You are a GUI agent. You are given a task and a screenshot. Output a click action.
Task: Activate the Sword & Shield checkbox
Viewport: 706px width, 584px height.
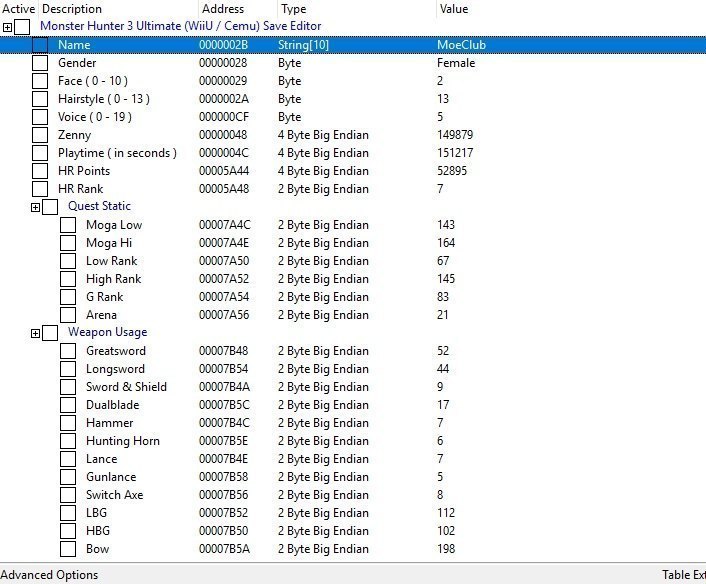pyautogui.click(x=68, y=387)
